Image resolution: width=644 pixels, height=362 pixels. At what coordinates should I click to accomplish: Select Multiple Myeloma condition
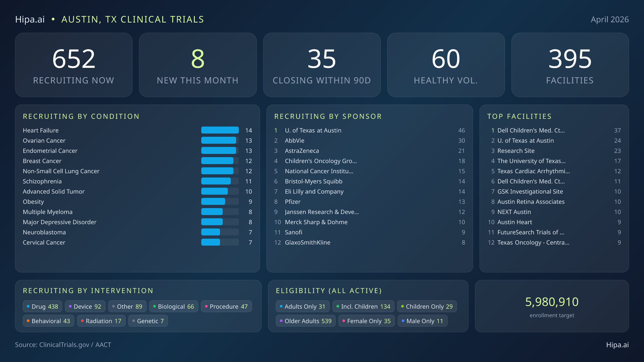click(x=137, y=212)
